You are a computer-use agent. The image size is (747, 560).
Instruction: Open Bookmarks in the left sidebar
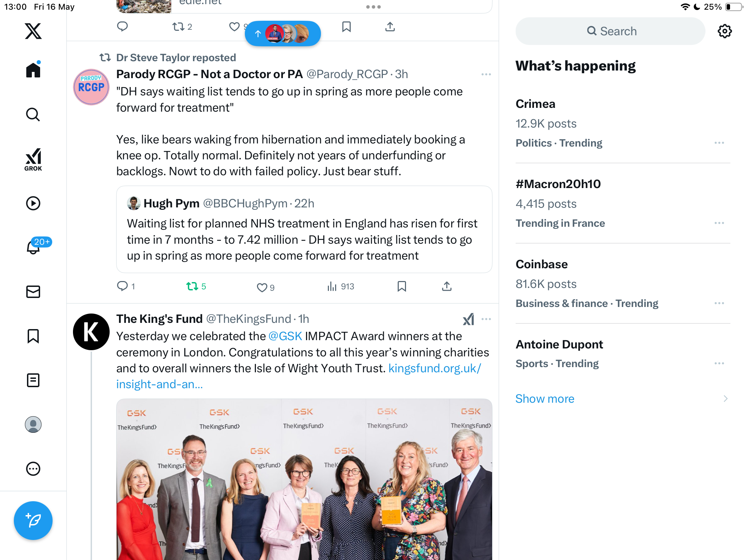(x=33, y=336)
